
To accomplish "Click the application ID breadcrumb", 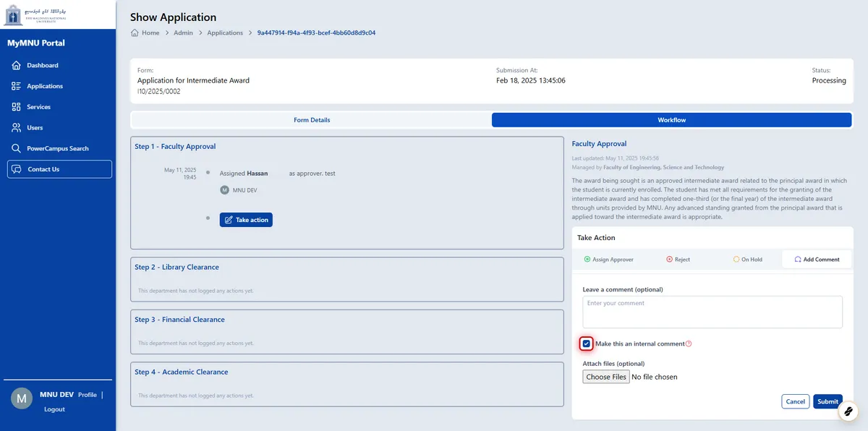I will [316, 33].
